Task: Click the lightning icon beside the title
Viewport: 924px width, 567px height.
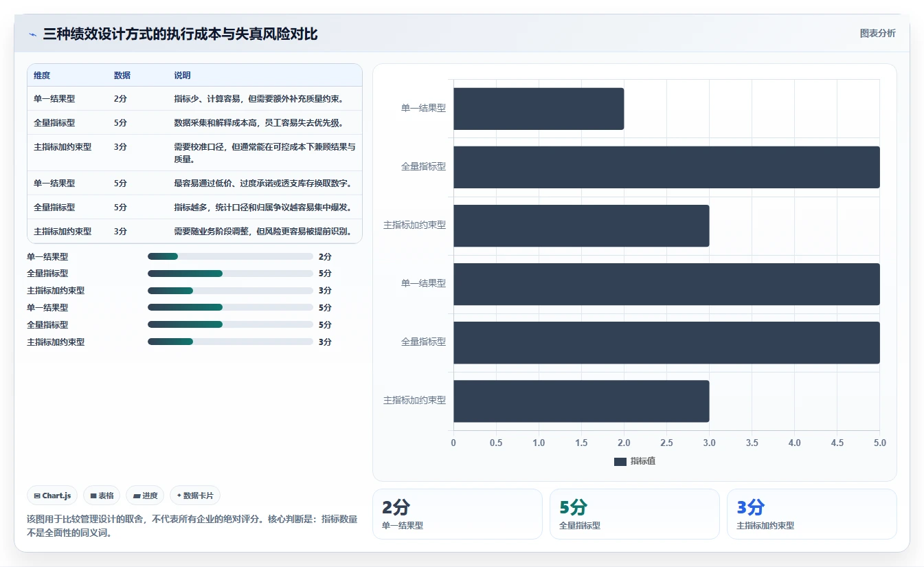Action: click(32, 34)
